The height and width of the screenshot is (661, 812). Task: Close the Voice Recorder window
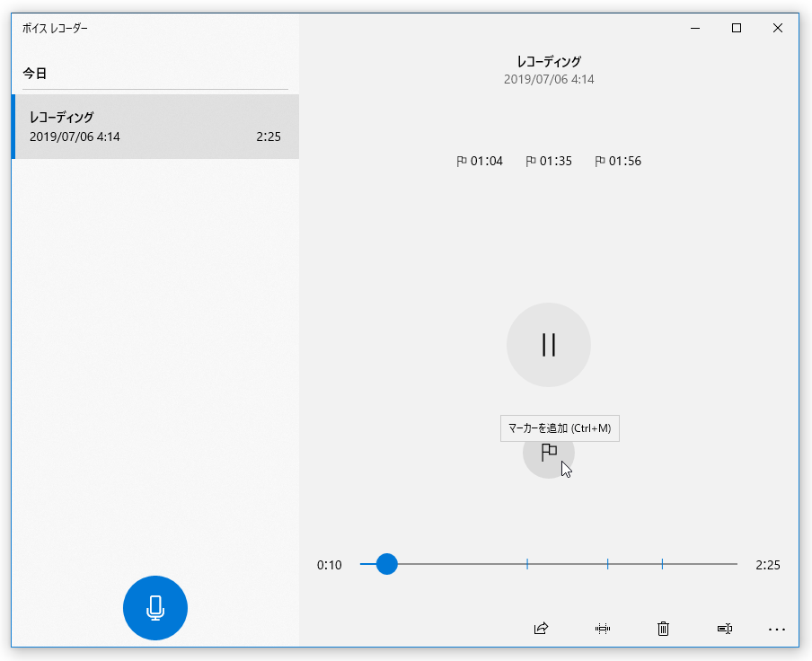click(x=778, y=28)
